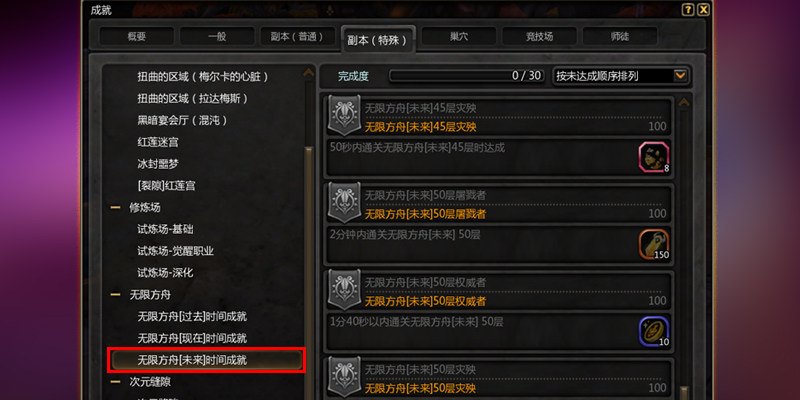Screen dimensions: 800x400
Task: Open the 巢穴 tab
Action: pyautogui.click(x=459, y=37)
